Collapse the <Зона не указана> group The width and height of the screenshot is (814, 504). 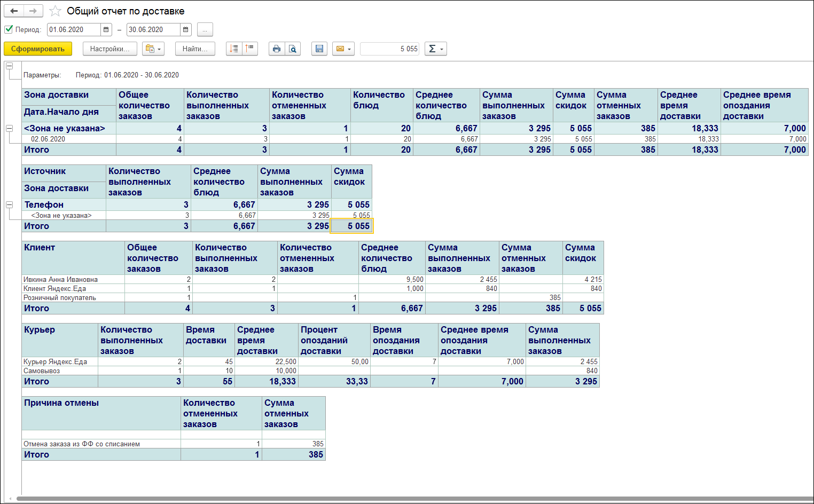[x=9, y=128]
